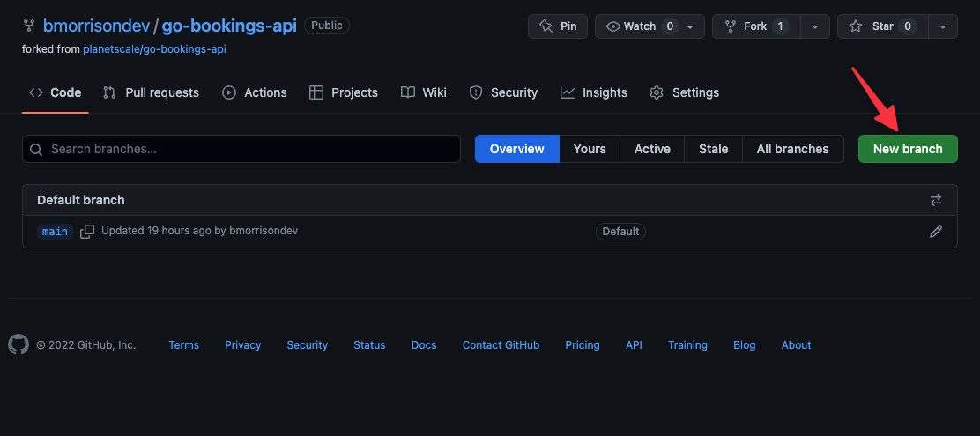Select the All branches filter

(792, 149)
